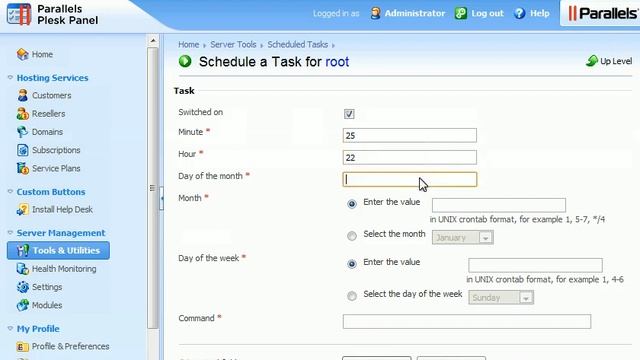
Task: Select Month 'Enter the value' radio button
Action: [351, 204]
